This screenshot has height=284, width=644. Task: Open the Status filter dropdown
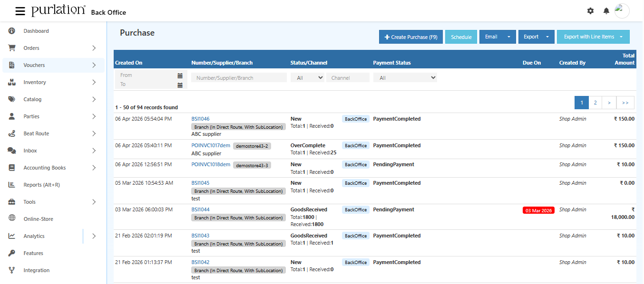pos(307,77)
